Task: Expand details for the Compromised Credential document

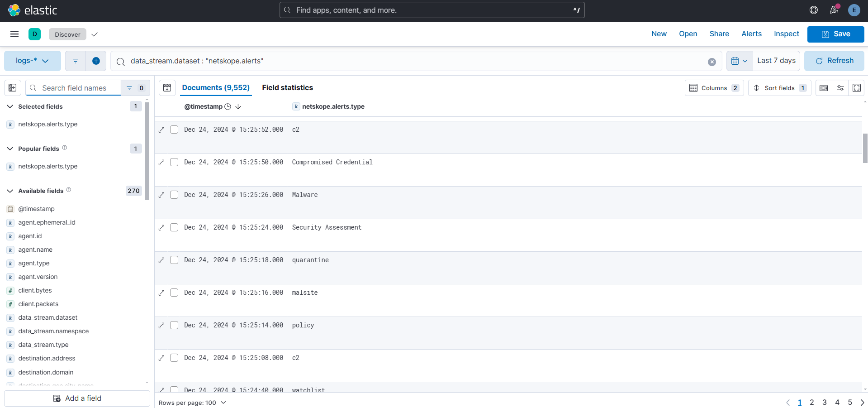Action: click(161, 163)
